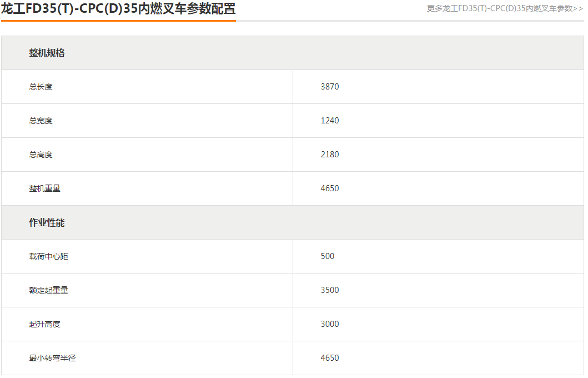Click the 龙工FD35(T)-CPC(D)35内燃叉车参数配置 heading

click(x=118, y=9)
